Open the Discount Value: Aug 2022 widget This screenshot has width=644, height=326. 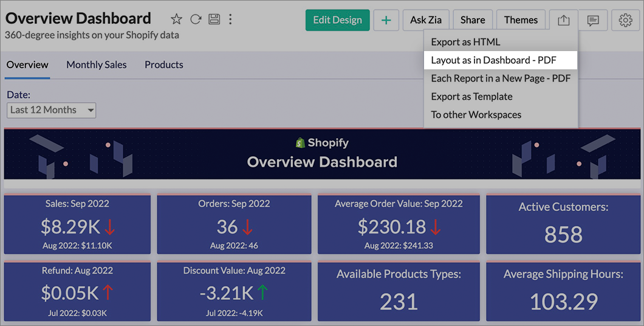(x=234, y=291)
